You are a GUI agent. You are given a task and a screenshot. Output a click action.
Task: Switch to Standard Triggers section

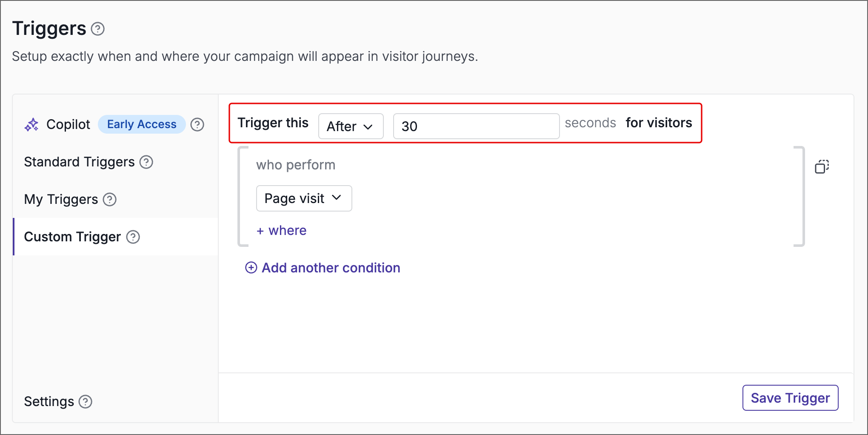pos(79,162)
